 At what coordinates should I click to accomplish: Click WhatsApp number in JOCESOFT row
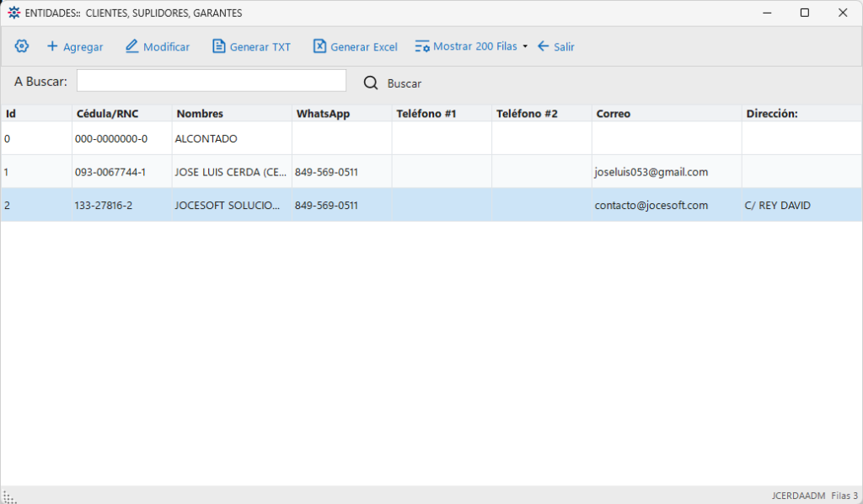coord(342,206)
